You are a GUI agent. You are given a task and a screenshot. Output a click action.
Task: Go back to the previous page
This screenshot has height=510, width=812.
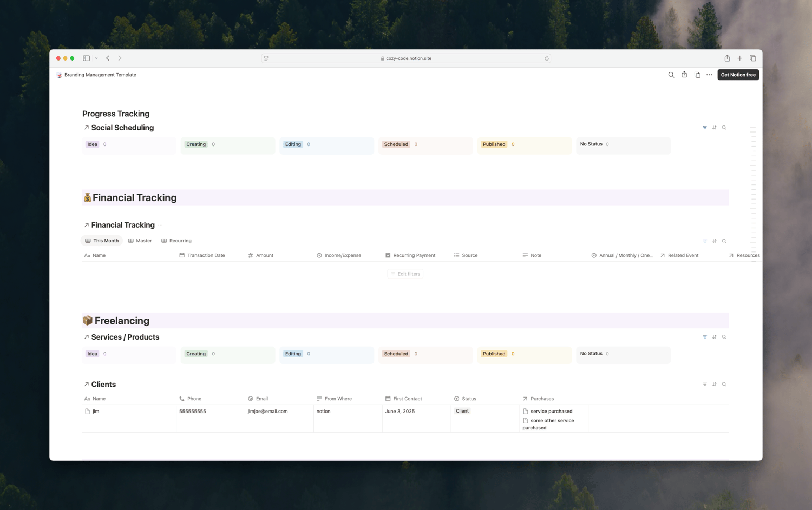[x=108, y=58]
